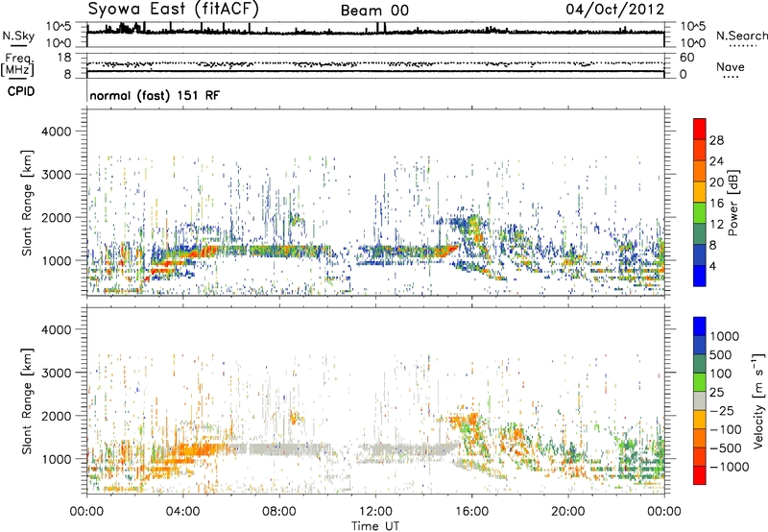
Task: Select the "Velocity [m s-1]" colorbar title
Action: tap(758, 400)
